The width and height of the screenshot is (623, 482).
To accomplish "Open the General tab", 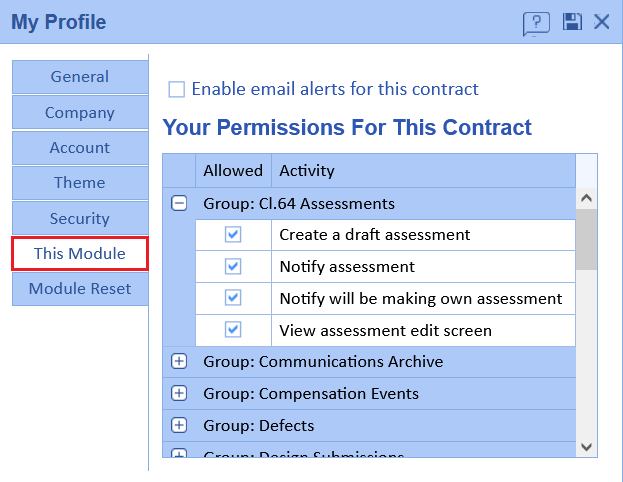I will pyautogui.click(x=80, y=77).
